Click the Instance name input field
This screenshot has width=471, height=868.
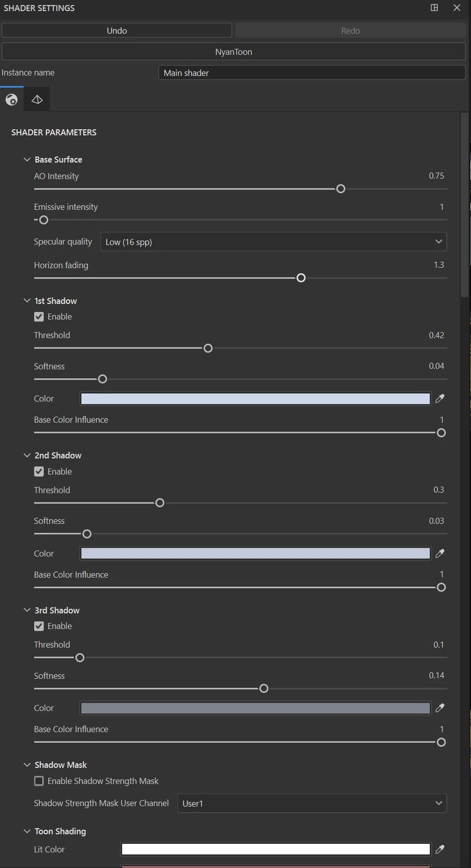[312, 73]
